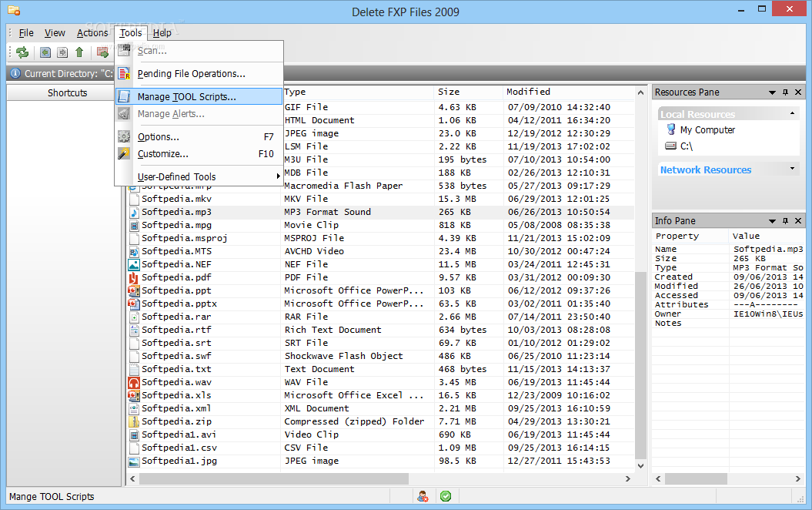Sort files by the Modified column header
812x510 pixels.
[x=568, y=92]
